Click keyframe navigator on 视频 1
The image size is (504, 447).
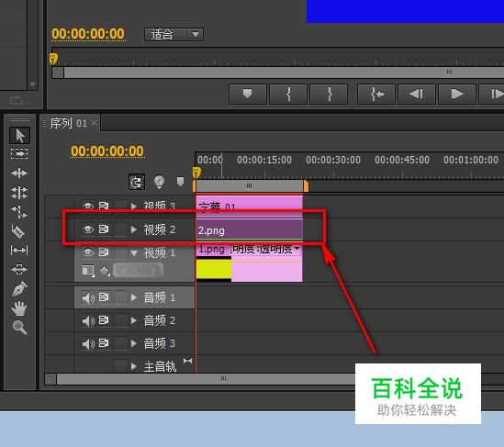139,270
